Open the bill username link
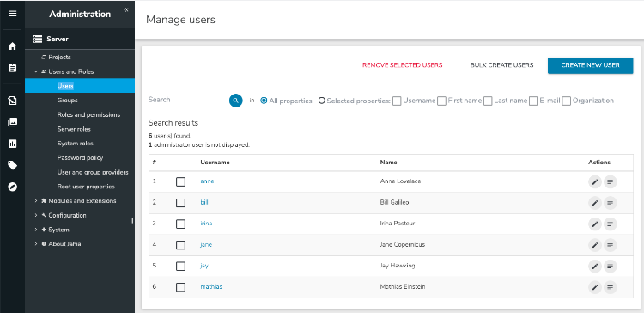Image resolution: width=644 pixels, height=313 pixels. click(x=204, y=203)
